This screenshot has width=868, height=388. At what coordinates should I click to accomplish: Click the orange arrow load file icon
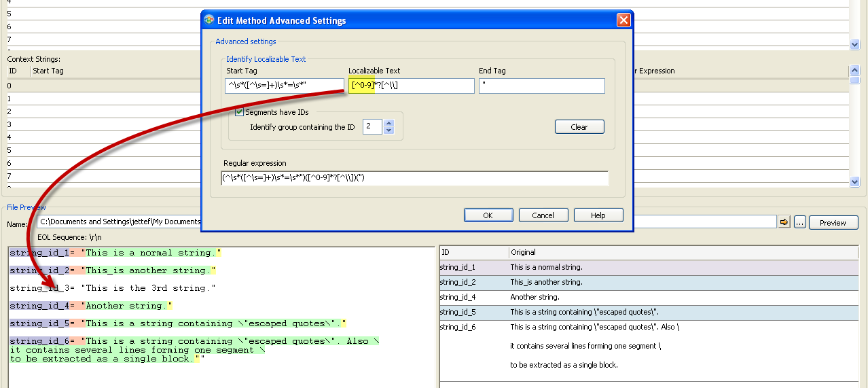pyautogui.click(x=784, y=222)
